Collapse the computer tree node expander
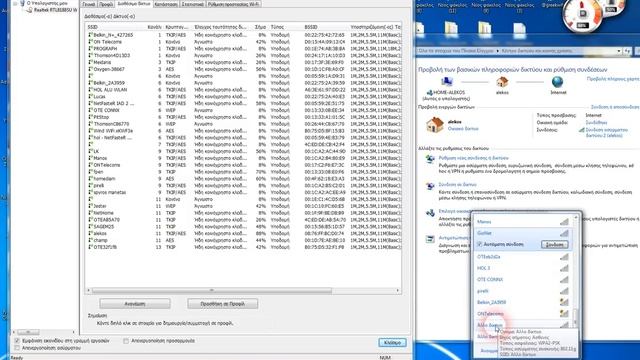The width and height of the screenshot is (640, 360). 15,3
